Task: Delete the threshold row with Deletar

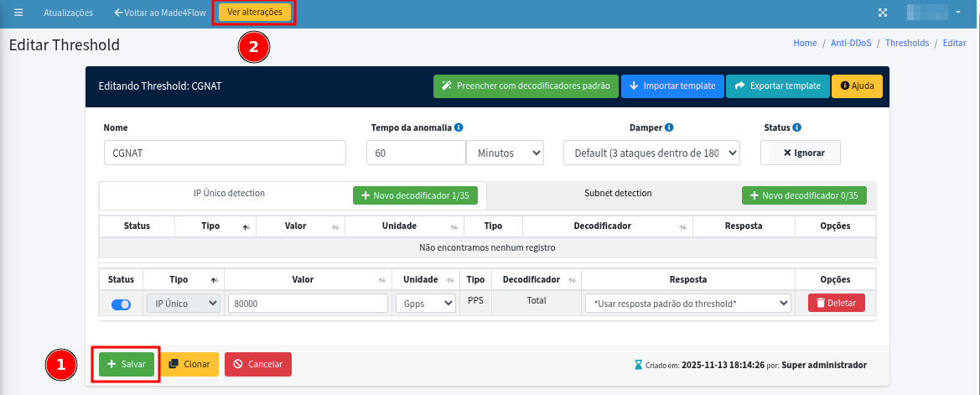Action: click(x=836, y=303)
